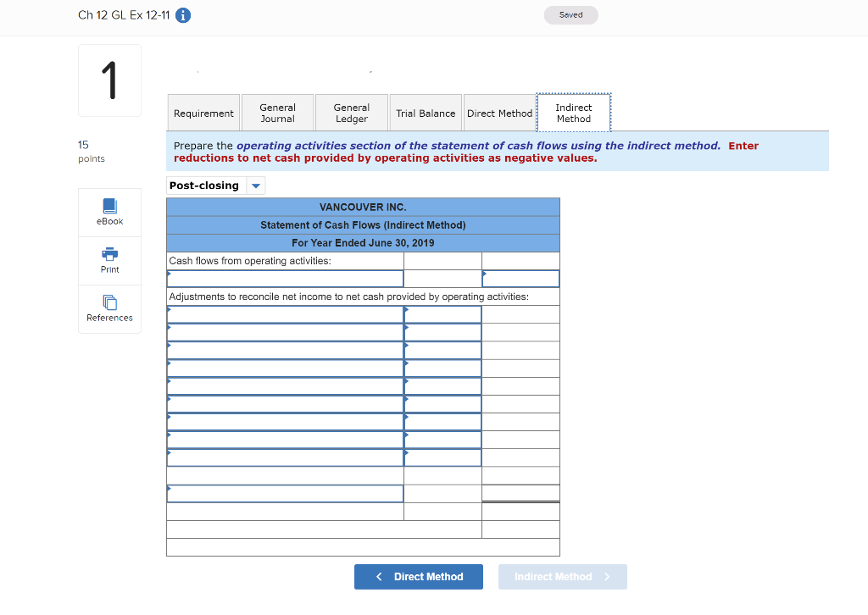Open the fourth adjustment description dropdown
The height and width of the screenshot is (615, 868).
(285, 368)
